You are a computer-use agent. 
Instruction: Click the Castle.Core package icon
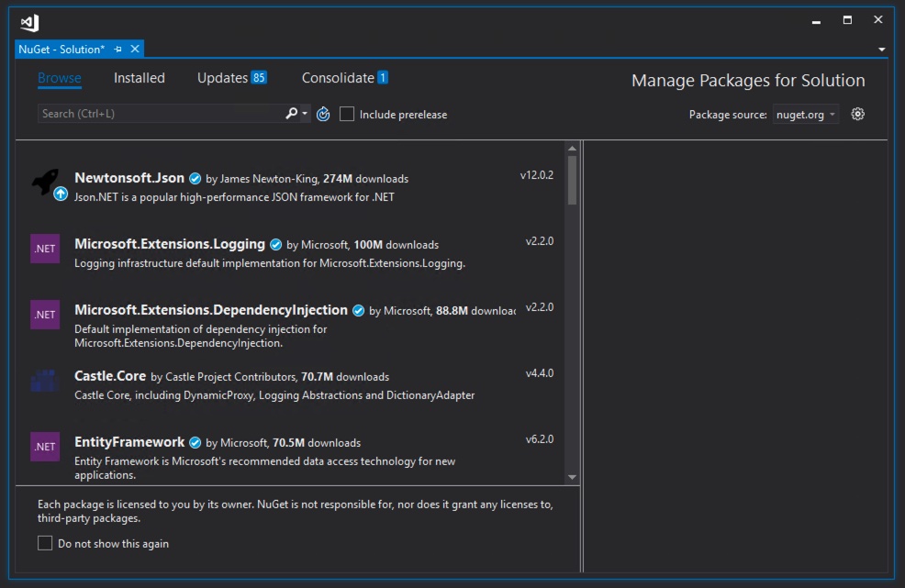45,381
